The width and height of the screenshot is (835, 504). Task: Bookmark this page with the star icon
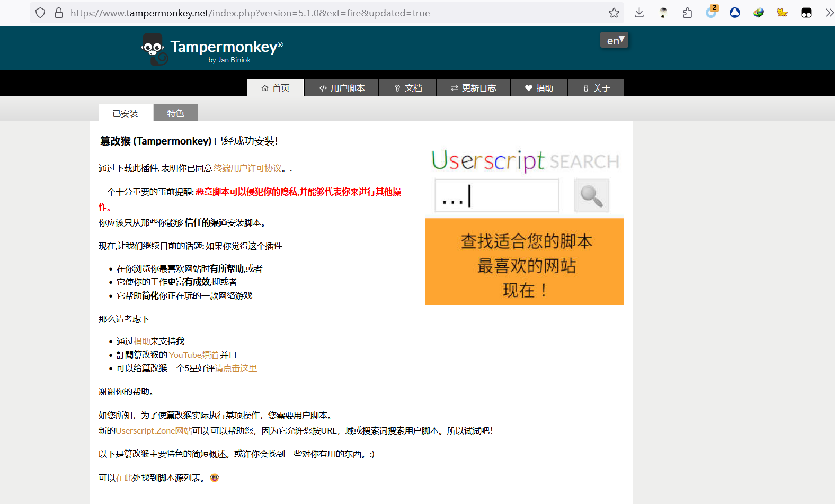tap(614, 13)
